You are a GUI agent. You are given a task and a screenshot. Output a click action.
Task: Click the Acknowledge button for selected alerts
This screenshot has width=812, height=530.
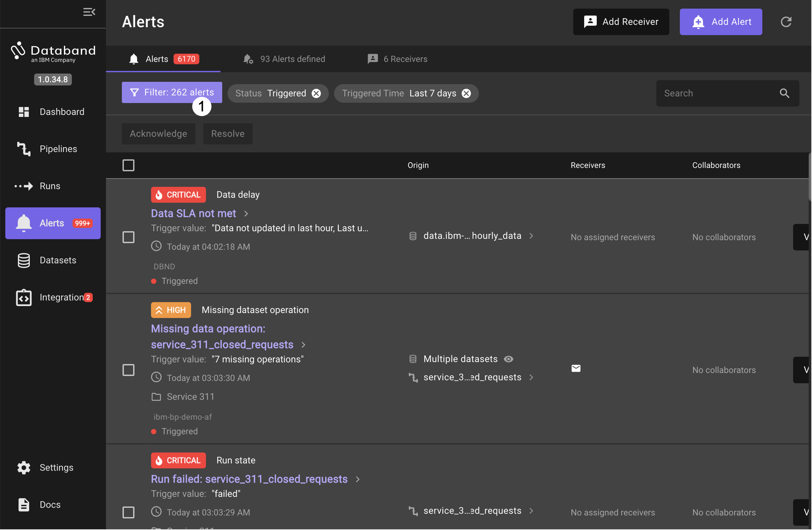[159, 133]
